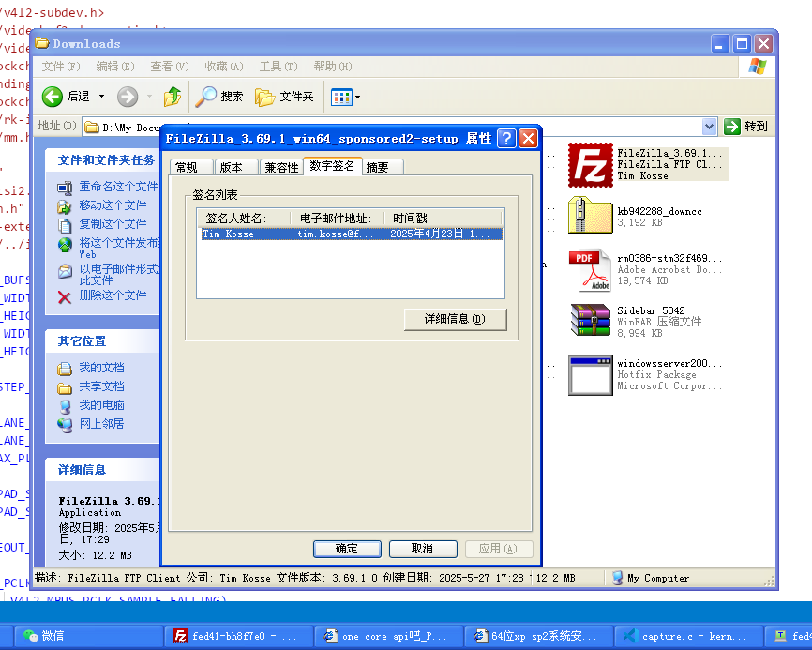Screen dimensions: 812x650
Task: Open My Computer (我的电脑) link
Action: (x=101, y=405)
